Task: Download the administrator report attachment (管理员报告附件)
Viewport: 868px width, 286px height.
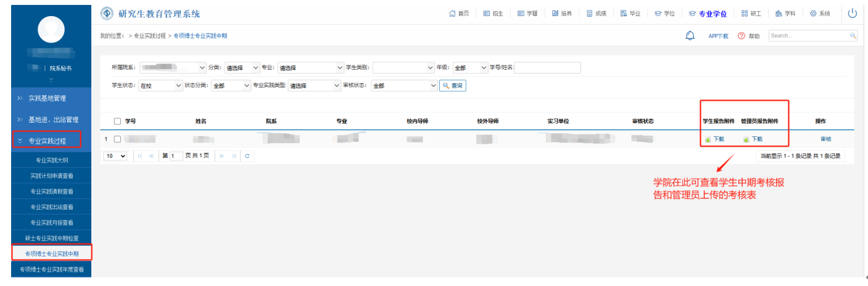Action: [753, 139]
